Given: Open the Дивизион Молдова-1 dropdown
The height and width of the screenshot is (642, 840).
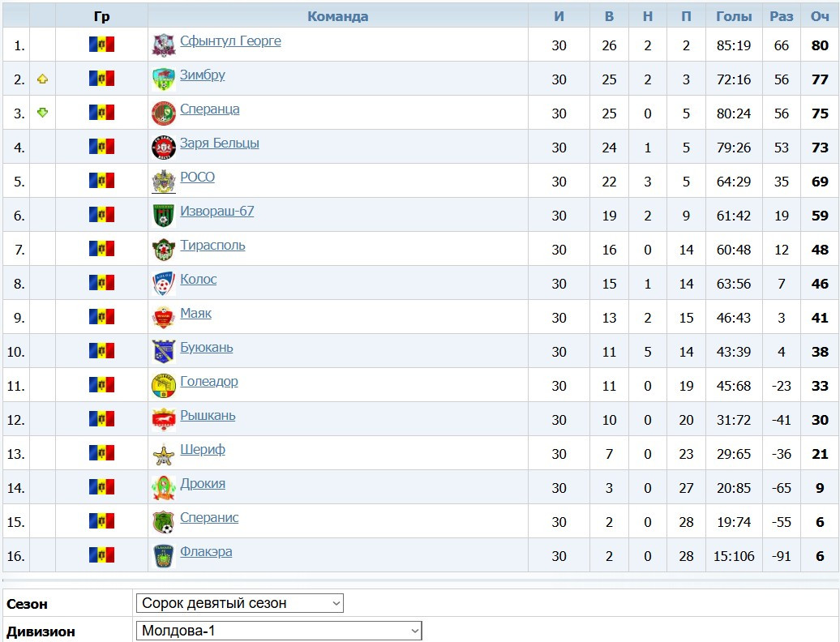Looking at the screenshot, I should point(279,631).
